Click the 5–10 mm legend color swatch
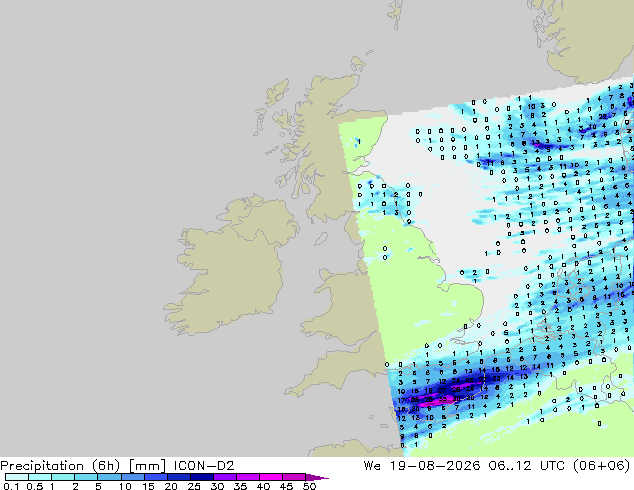This screenshot has width=634, height=490. point(109,477)
